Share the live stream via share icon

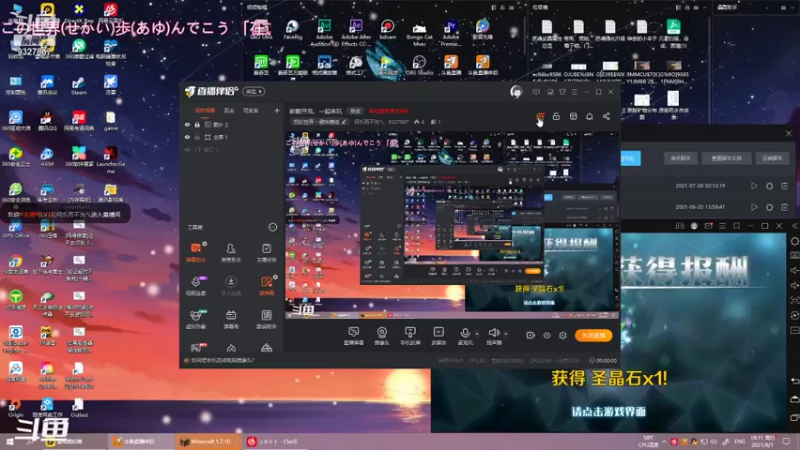click(x=606, y=116)
